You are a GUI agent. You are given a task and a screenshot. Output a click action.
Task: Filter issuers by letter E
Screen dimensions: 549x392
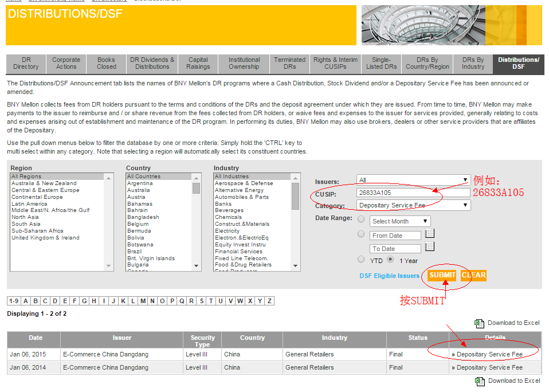click(x=65, y=301)
